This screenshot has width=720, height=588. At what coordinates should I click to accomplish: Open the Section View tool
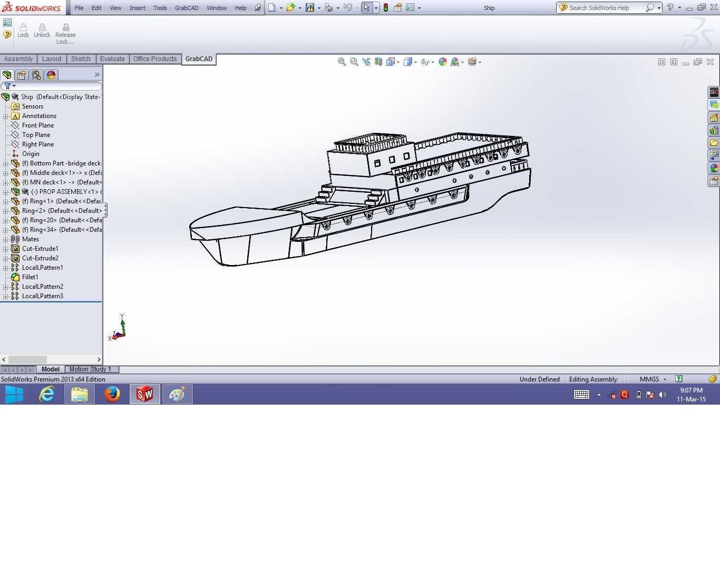pyautogui.click(x=378, y=62)
